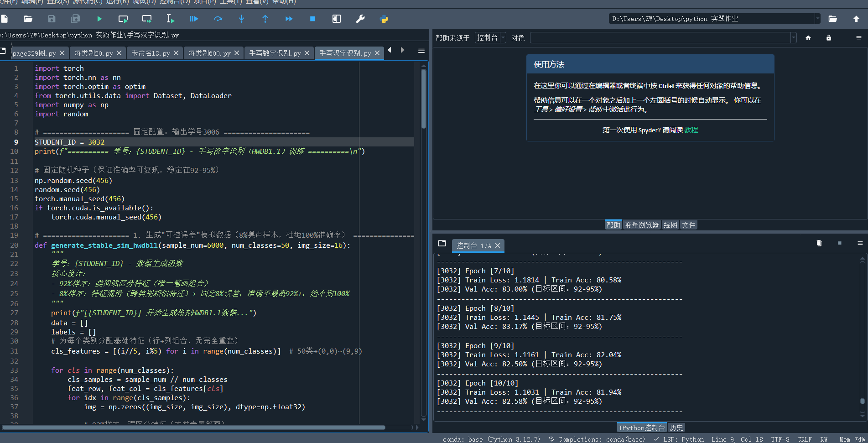This screenshot has height=443, width=868.
Task: Close the 手写汉字识别.py tab
Action: coord(377,53)
